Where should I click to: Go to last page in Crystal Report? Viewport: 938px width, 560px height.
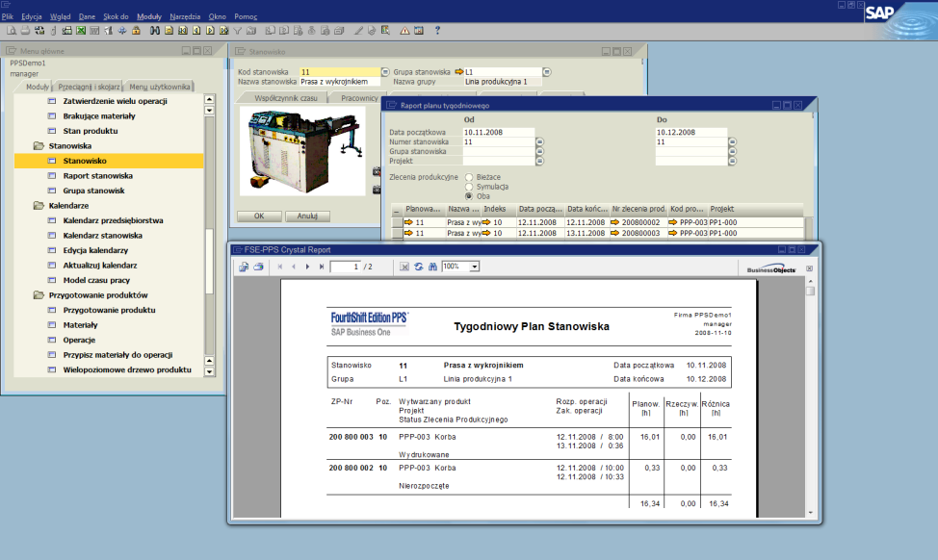pos(322,267)
